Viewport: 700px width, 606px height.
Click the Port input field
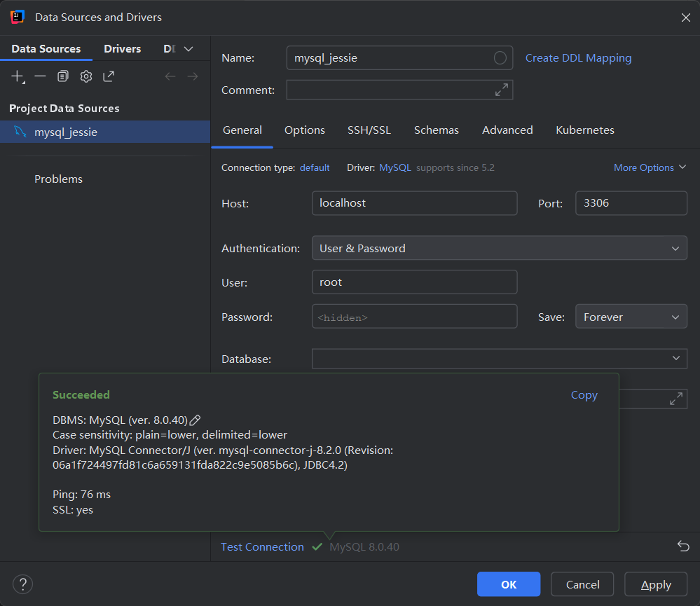tap(631, 203)
